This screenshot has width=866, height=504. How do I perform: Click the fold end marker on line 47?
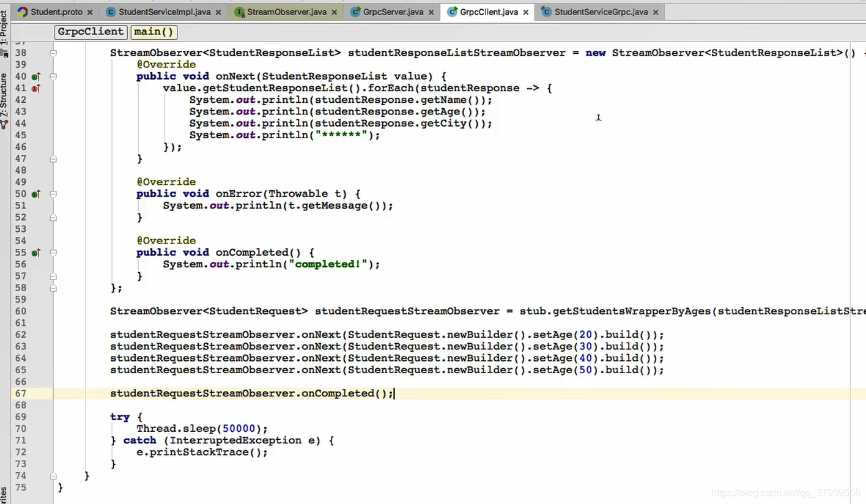(53, 159)
